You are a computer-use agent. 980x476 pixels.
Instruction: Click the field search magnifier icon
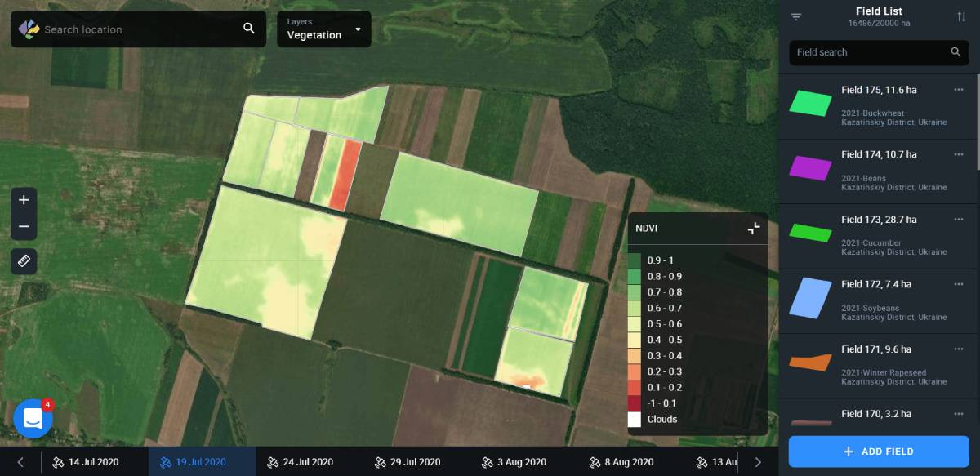click(955, 52)
